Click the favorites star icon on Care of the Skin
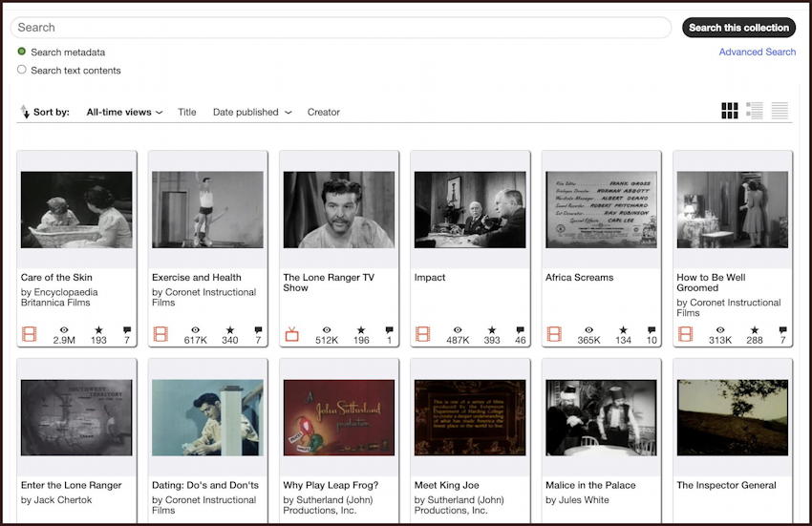 pyautogui.click(x=98, y=329)
